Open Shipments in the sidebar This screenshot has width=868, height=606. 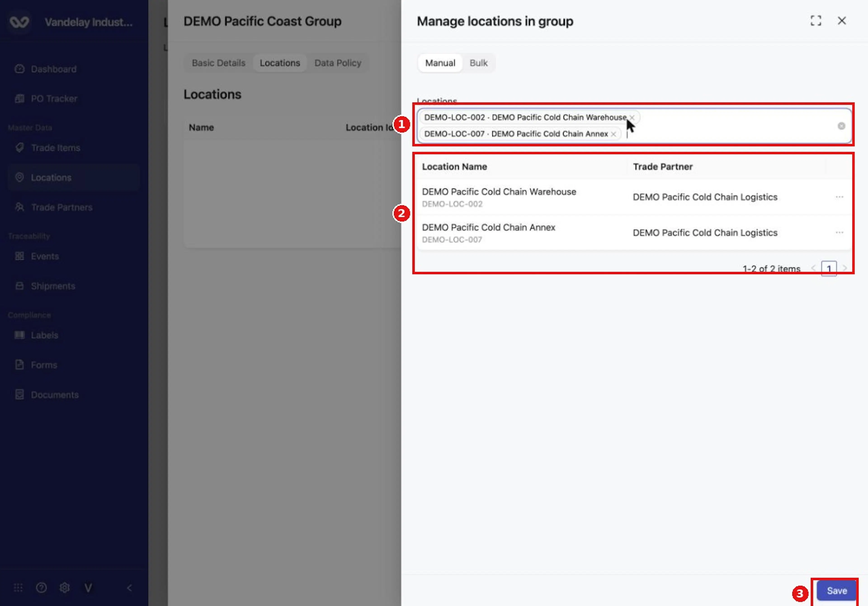click(x=53, y=286)
